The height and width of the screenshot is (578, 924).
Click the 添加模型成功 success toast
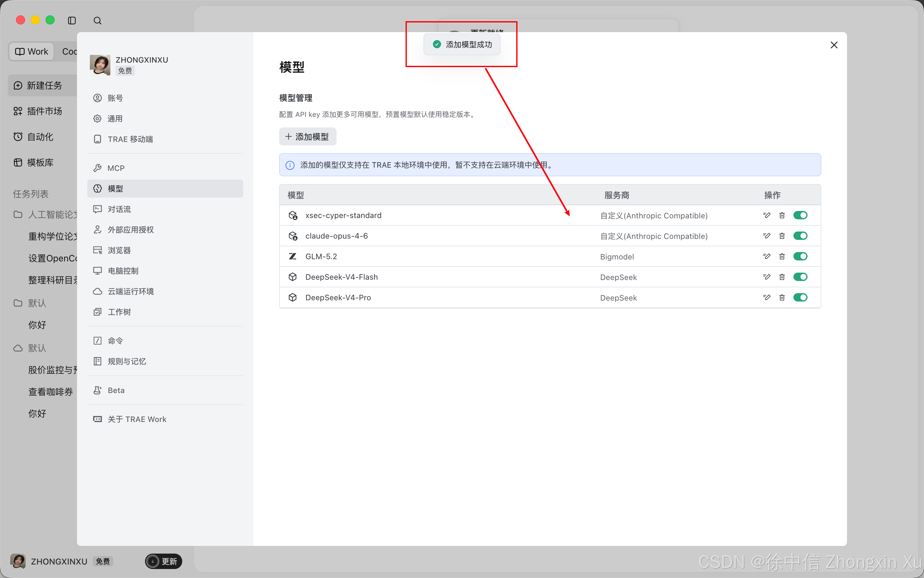tap(462, 44)
